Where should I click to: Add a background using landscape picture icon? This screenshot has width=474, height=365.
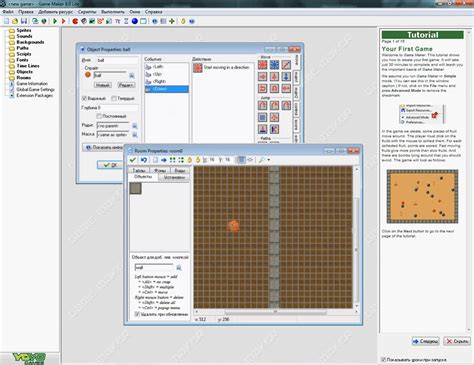tap(92, 21)
